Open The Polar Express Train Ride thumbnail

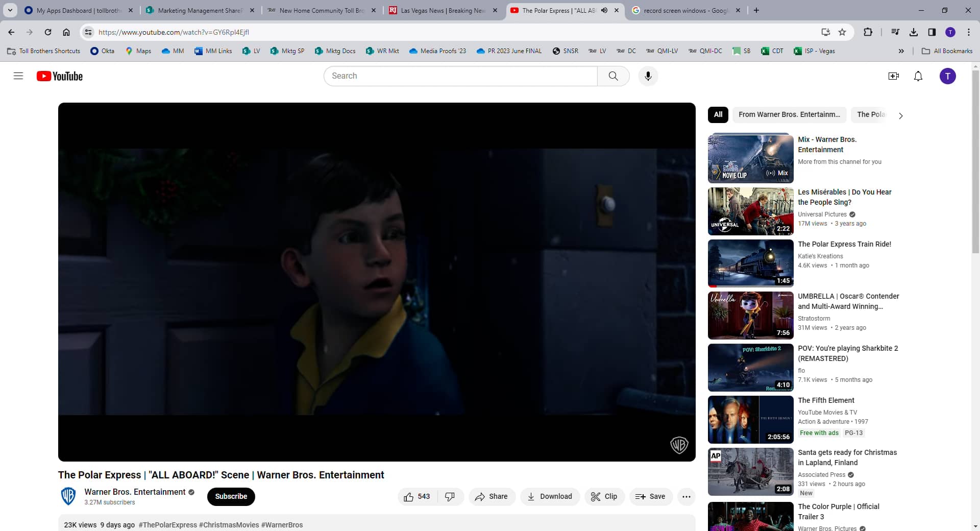[x=750, y=263]
